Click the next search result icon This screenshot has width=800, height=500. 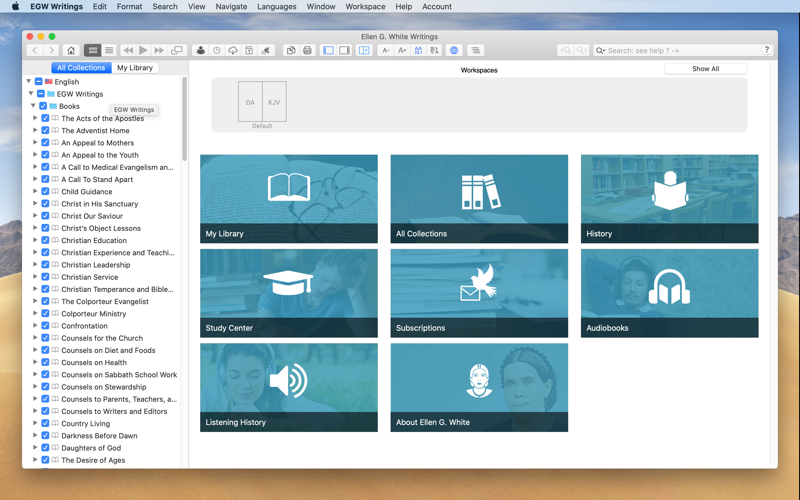coord(581,50)
